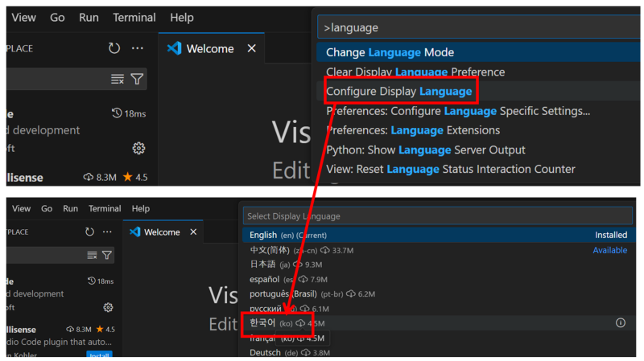Clear extensions search results in bottom screenshot
This screenshot has height=361, width=644.
(92, 255)
